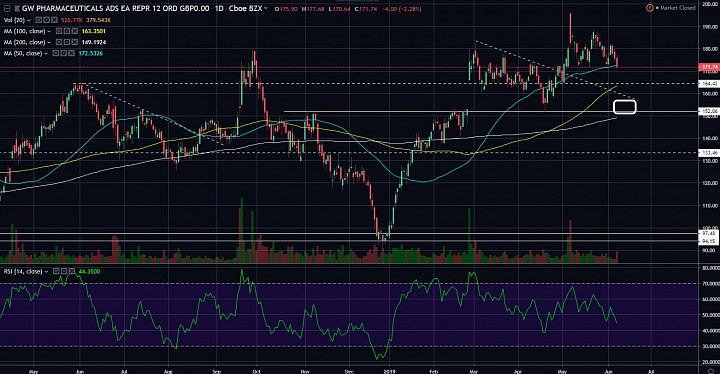The height and width of the screenshot is (374, 720).
Task: Select the Vol (20) indicator label
Action: click(14, 20)
